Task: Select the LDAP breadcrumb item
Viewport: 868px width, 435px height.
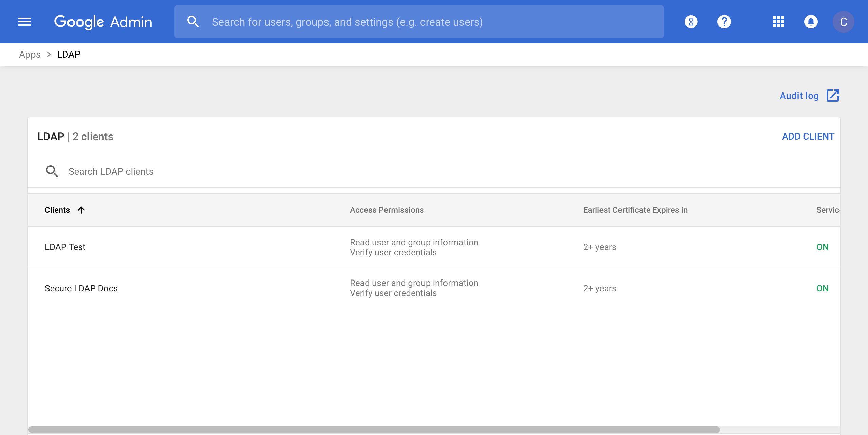Action: point(68,54)
